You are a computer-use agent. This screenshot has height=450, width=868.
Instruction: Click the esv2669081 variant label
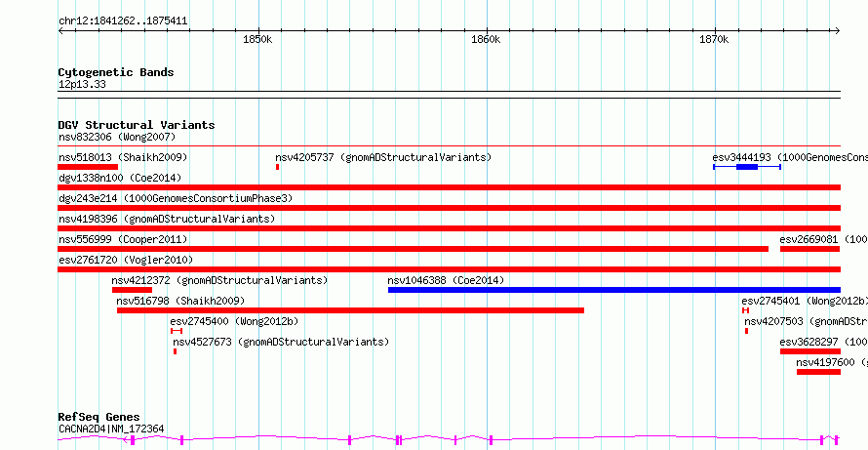pyautogui.click(x=824, y=239)
